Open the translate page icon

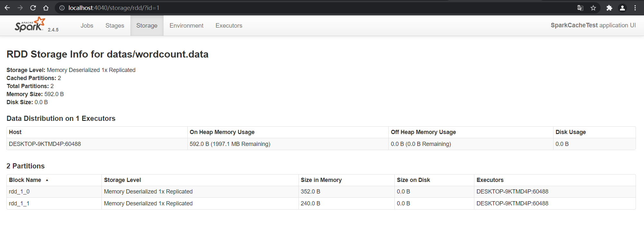[x=580, y=8]
